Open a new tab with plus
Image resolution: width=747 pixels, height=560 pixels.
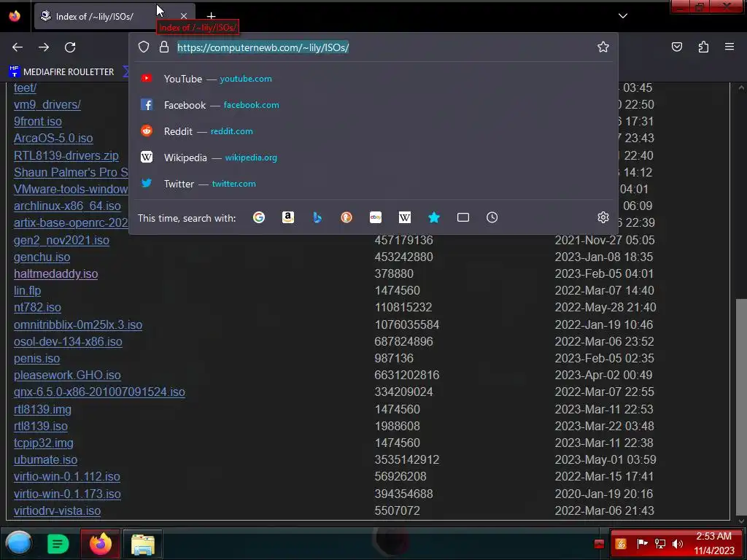pyautogui.click(x=211, y=16)
